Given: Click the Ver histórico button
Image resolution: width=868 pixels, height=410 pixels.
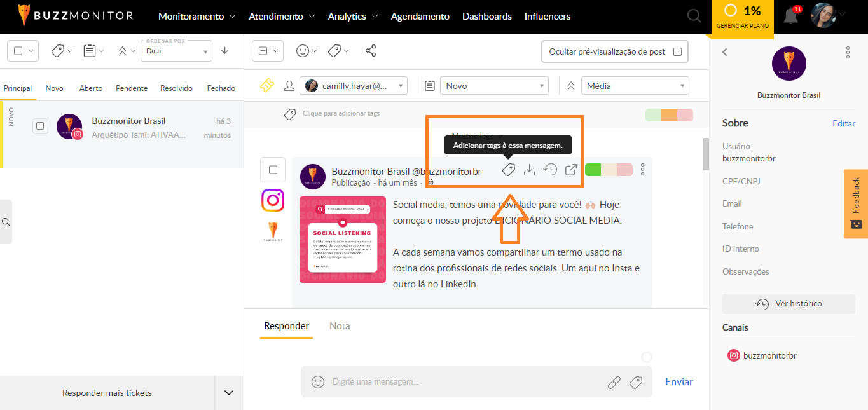Looking at the screenshot, I should coord(789,304).
